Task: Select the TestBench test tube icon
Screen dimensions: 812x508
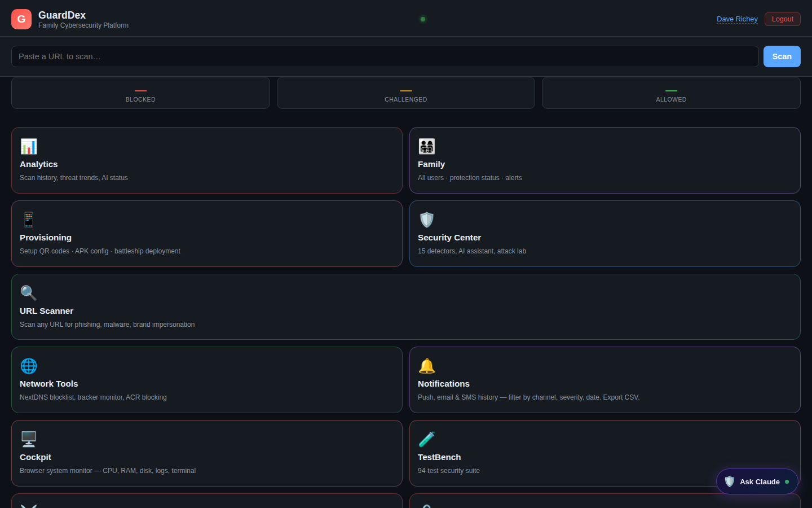Action: pyautogui.click(x=427, y=439)
